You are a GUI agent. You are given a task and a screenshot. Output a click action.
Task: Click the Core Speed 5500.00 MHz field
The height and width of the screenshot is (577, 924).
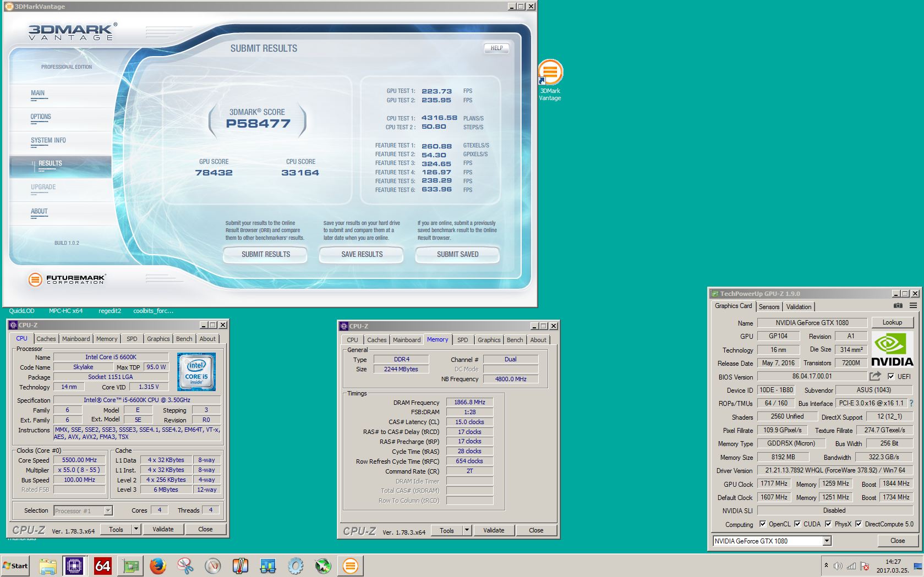[x=79, y=460]
